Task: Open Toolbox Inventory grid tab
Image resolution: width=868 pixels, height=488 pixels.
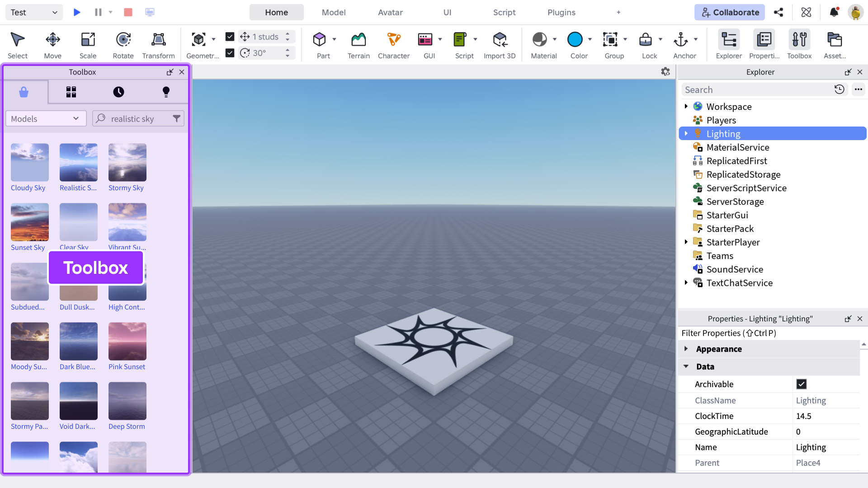Action: 71,92
